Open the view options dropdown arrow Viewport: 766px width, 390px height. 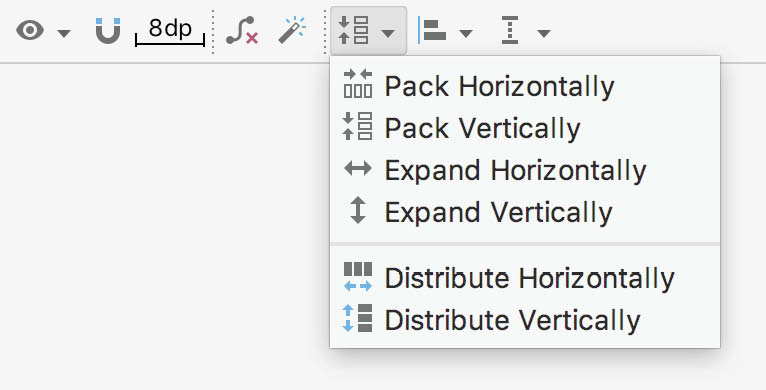click(64, 33)
